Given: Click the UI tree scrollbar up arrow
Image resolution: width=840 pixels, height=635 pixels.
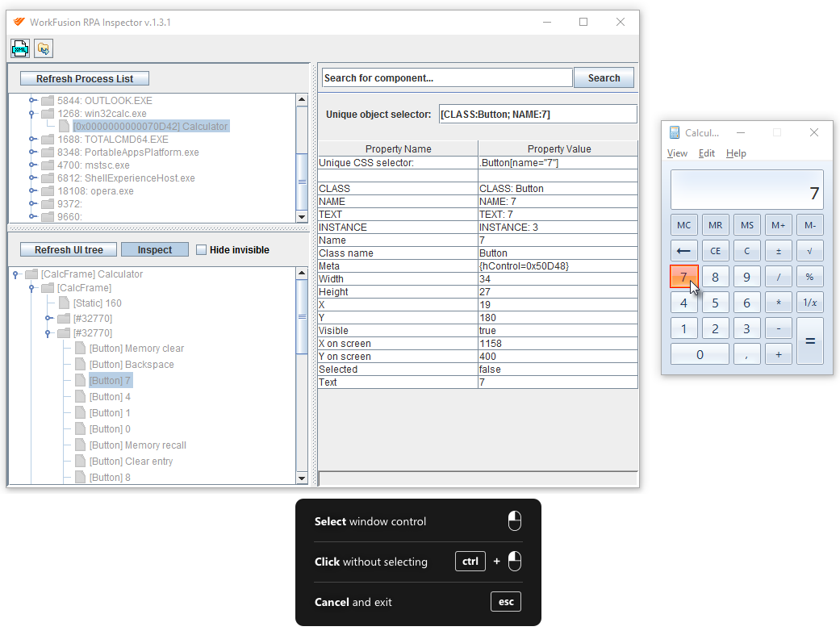Looking at the screenshot, I should click(x=302, y=273).
